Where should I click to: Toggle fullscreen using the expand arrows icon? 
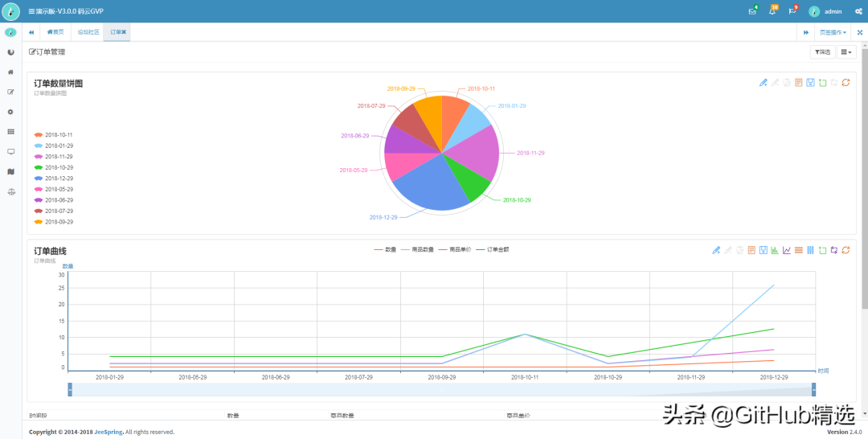coord(860,32)
